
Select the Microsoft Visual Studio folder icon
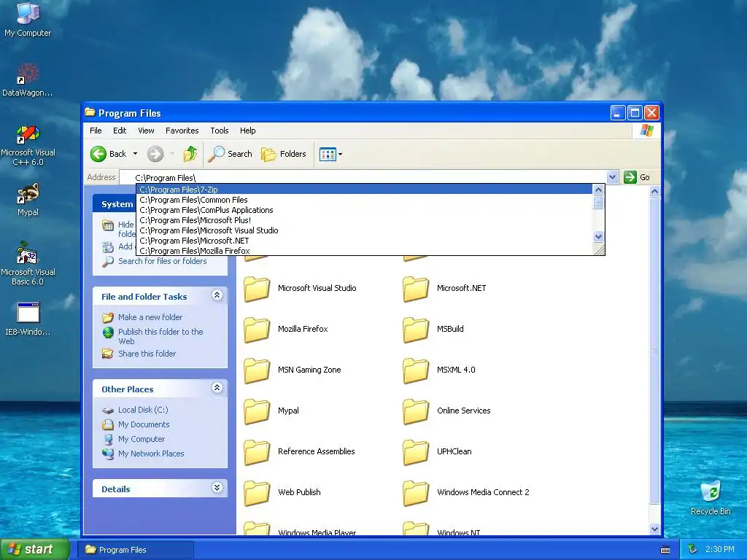pos(257,289)
